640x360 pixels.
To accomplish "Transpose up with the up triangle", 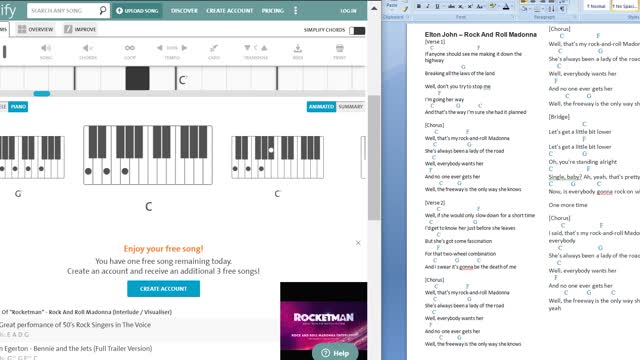I will click(x=264, y=48).
